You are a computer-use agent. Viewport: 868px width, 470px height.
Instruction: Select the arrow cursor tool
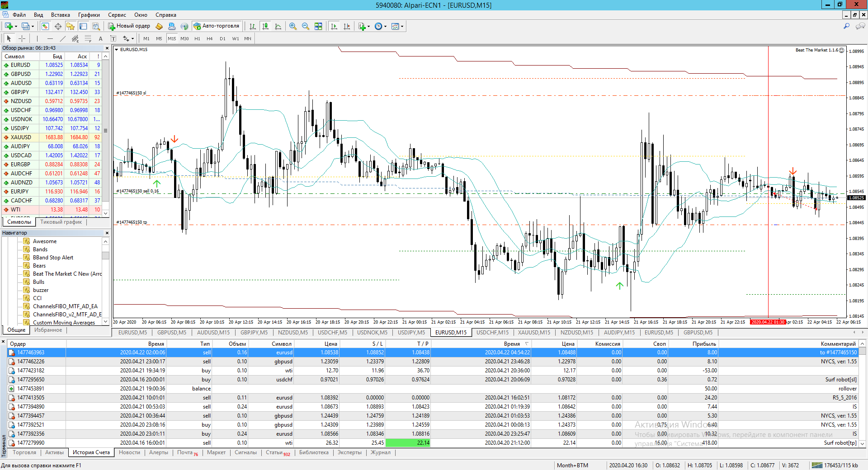tap(9, 38)
